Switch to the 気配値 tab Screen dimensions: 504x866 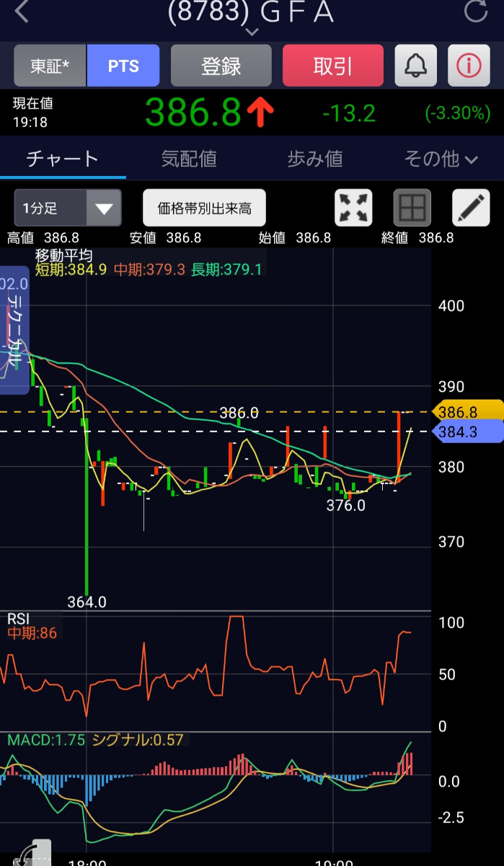(x=189, y=159)
